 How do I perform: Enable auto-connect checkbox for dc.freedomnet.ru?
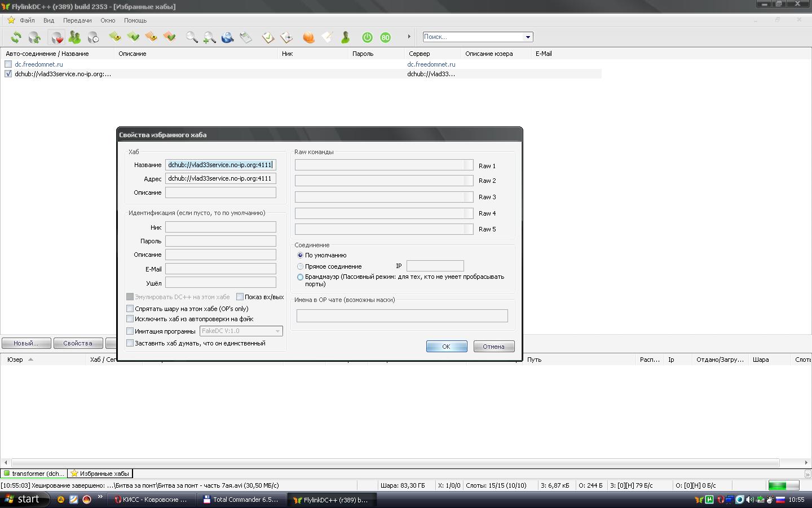pyautogui.click(x=8, y=64)
